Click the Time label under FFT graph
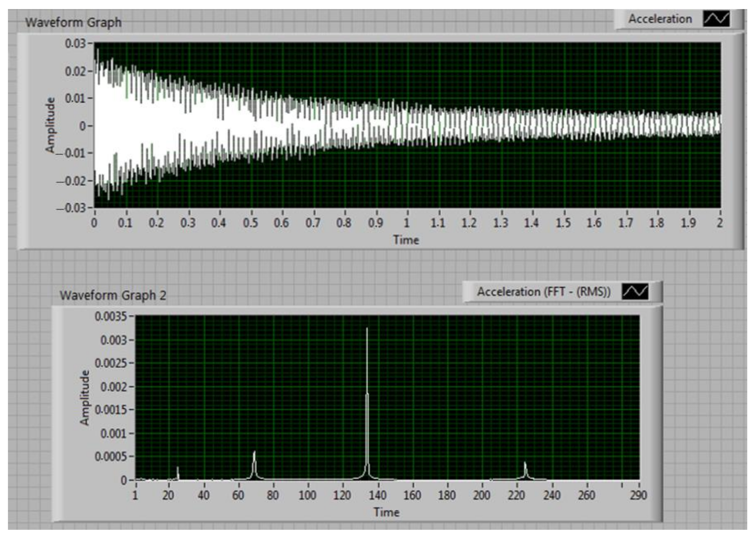The image size is (756, 539). (x=386, y=512)
